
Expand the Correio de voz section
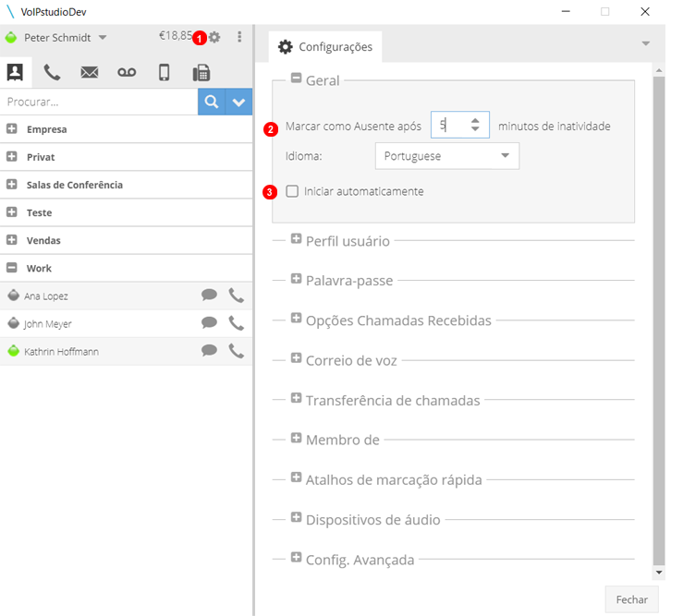tap(296, 358)
